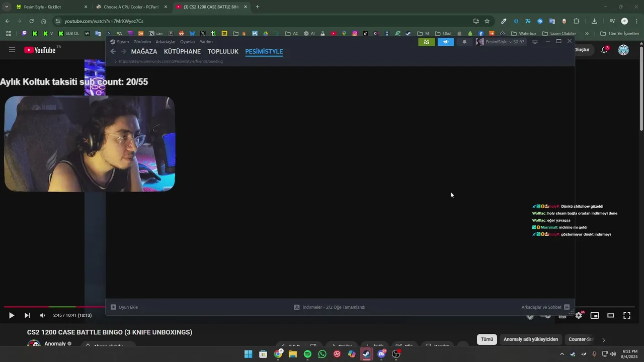Toggle the YouTube miniplayer
This screenshot has width=644, height=362.
(x=595, y=315)
